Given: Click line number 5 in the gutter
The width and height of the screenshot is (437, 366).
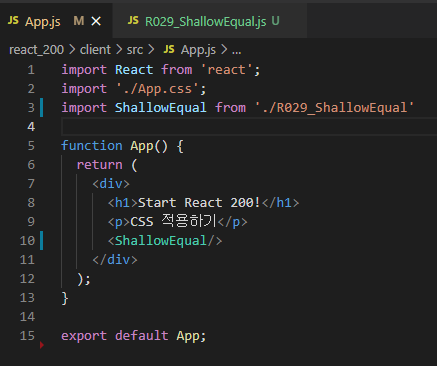Looking at the screenshot, I should (31, 146).
